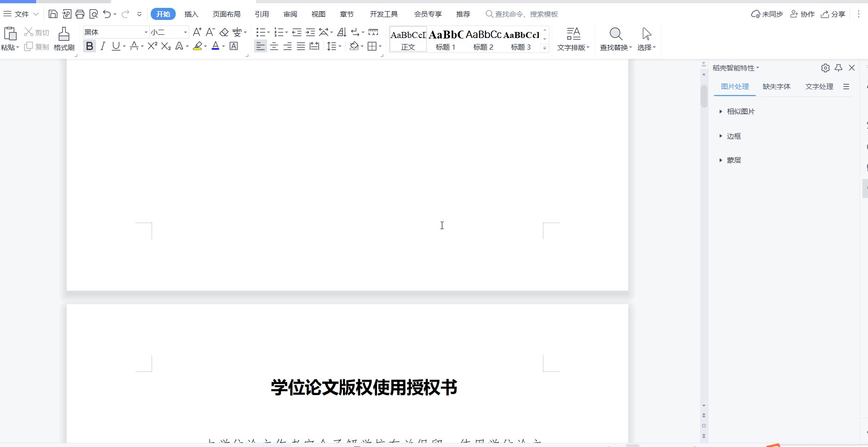Switch to the 缺失字体 panel tab

(777, 87)
